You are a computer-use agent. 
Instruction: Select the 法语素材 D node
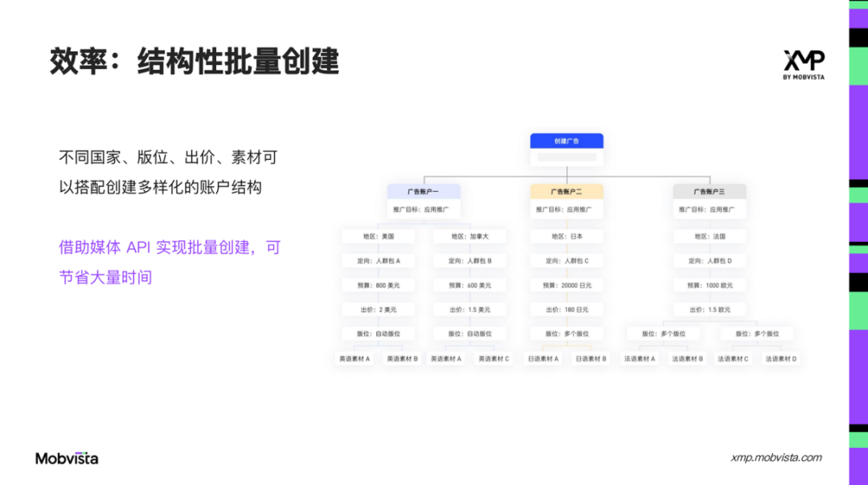pos(780,358)
